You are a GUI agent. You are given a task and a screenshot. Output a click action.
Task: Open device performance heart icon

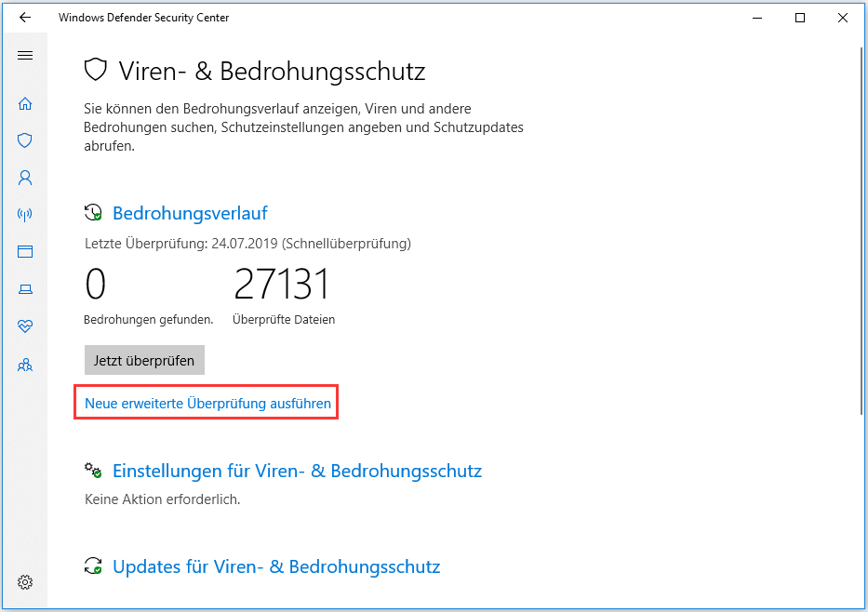pos(25,326)
